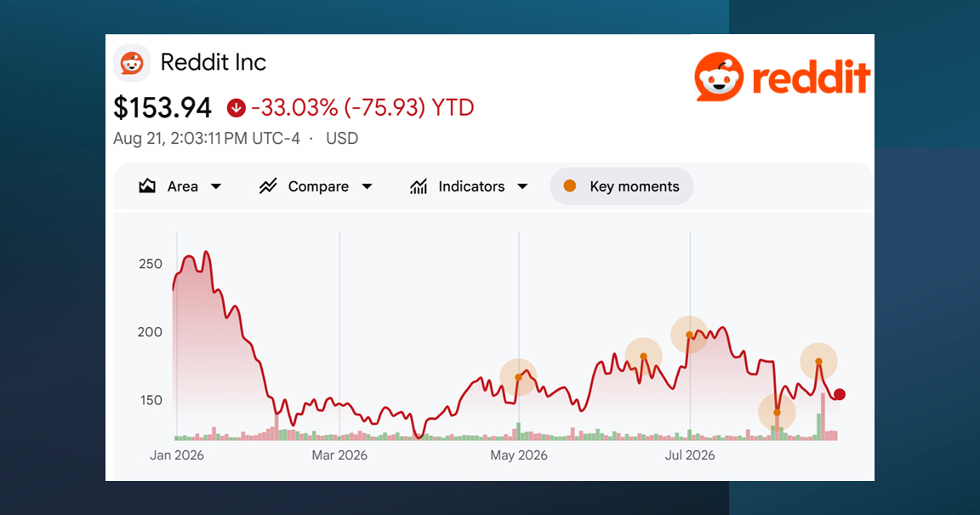The height and width of the screenshot is (515, 980).
Task: Click the Jul 2026 axis label
Action: coord(690,455)
